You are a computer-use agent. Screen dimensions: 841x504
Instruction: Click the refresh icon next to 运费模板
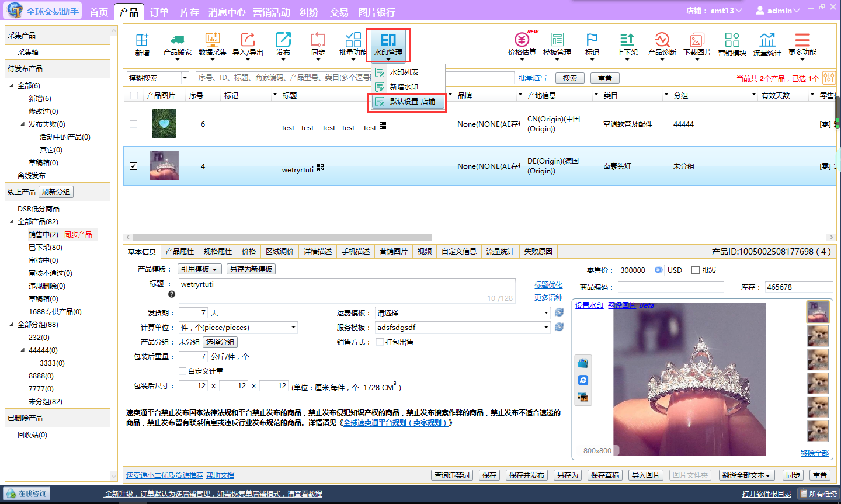tap(559, 312)
